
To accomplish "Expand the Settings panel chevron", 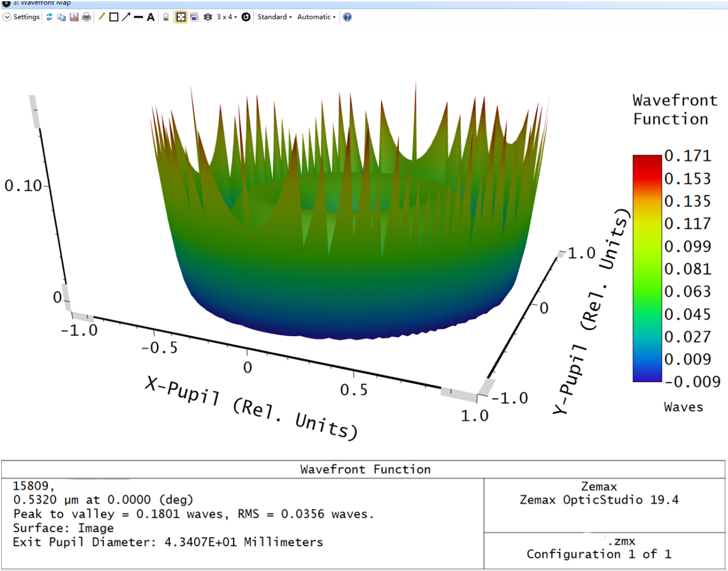I will (x=6, y=17).
